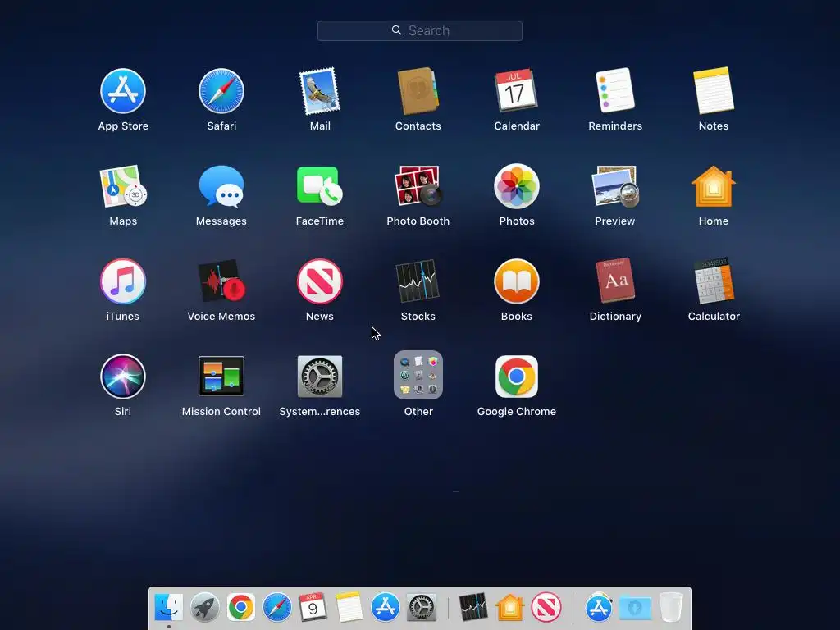The image size is (840, 630).
Task: Expand the Other folder
Action: tap(418, 375)
